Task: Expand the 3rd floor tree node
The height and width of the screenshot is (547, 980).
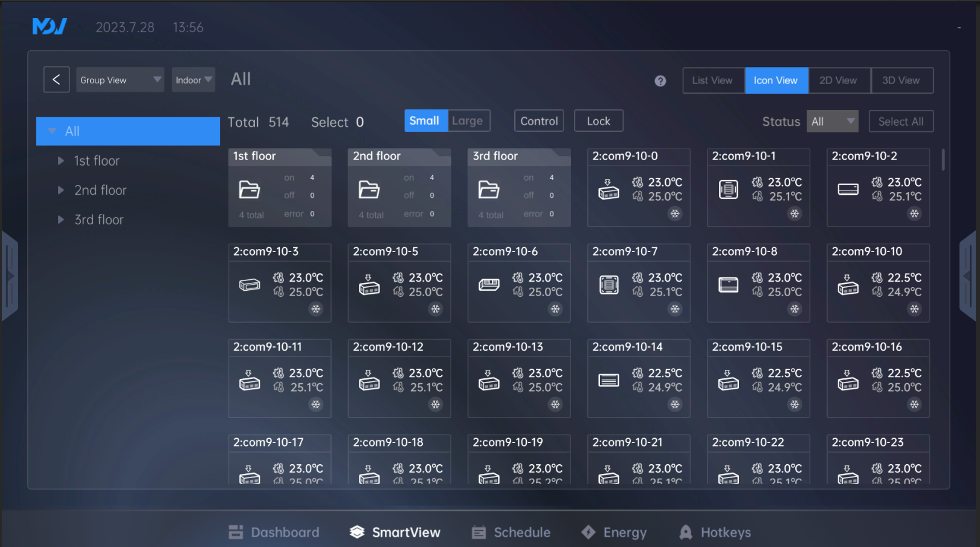Action: 60,219
